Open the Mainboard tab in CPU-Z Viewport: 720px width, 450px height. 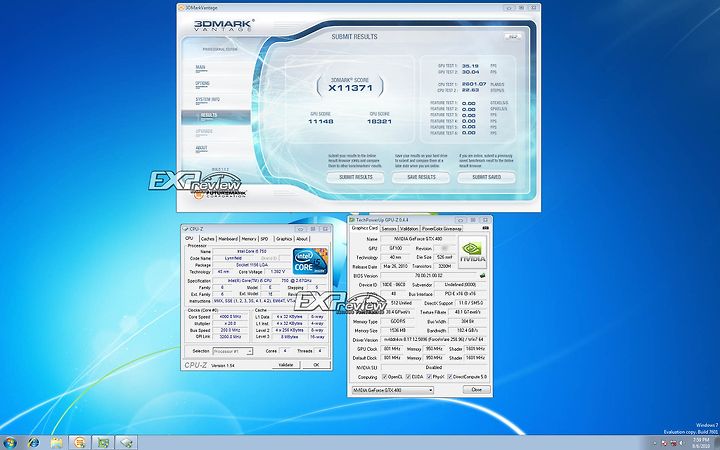[228, 239]
